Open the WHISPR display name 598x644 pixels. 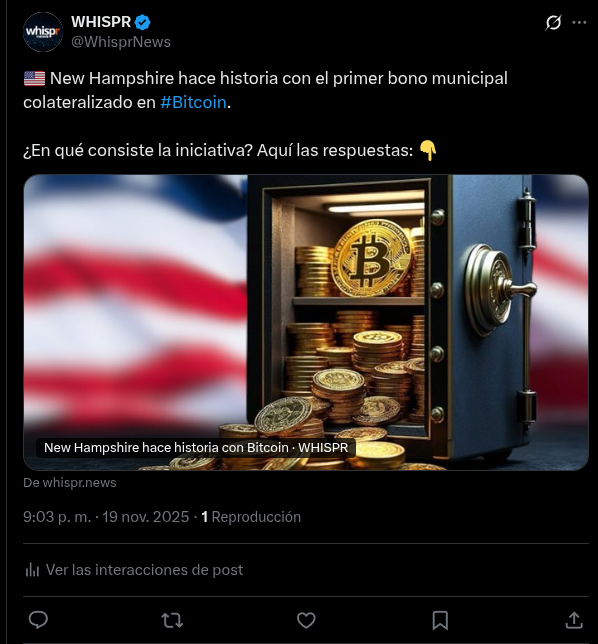101,22
